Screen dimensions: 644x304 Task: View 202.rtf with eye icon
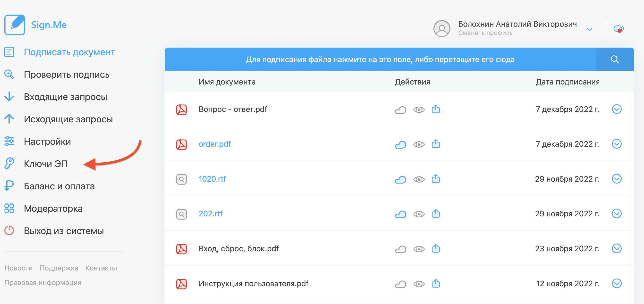[419, 214]
